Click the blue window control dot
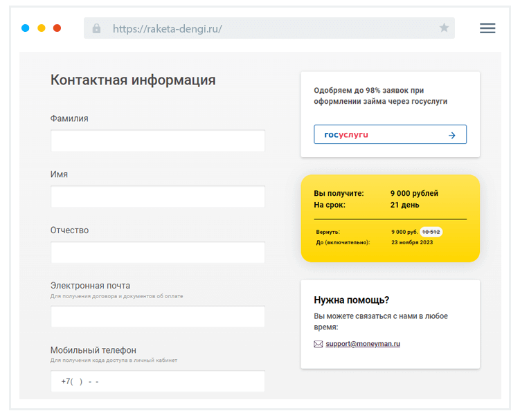Image resolution: width=520 pixels, height=420 pixels. pos(26,28)
